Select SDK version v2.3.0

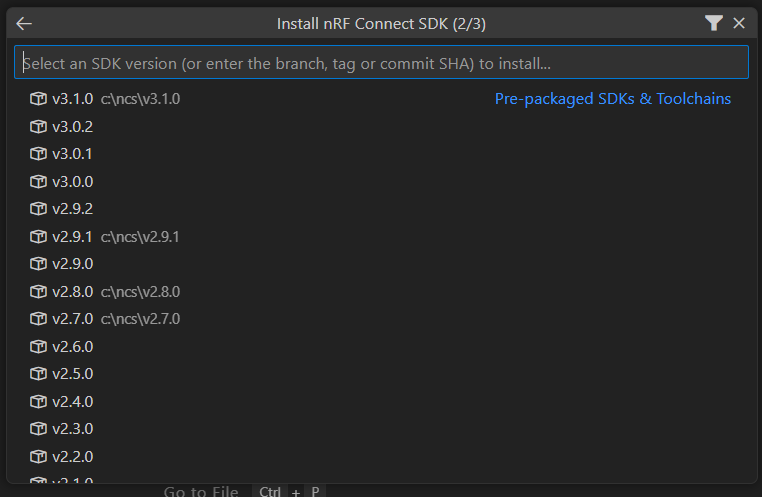point(72,429)
